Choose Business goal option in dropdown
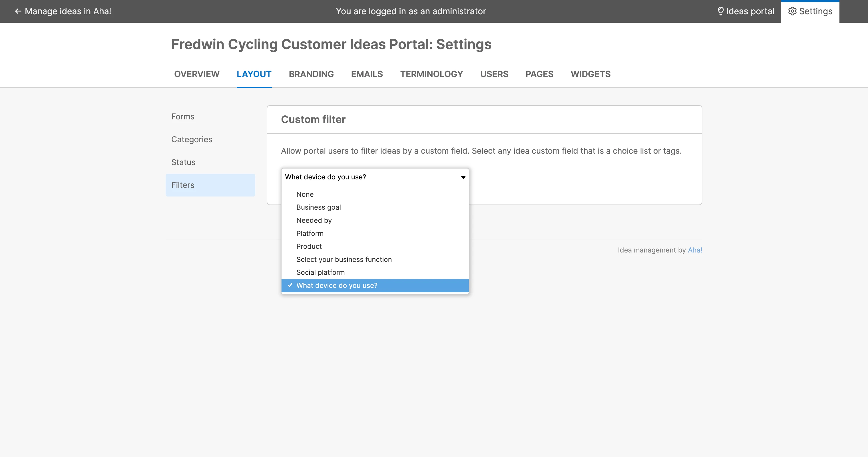The width and height of the screenshot is (868, 457). click(x=318, y=207)
